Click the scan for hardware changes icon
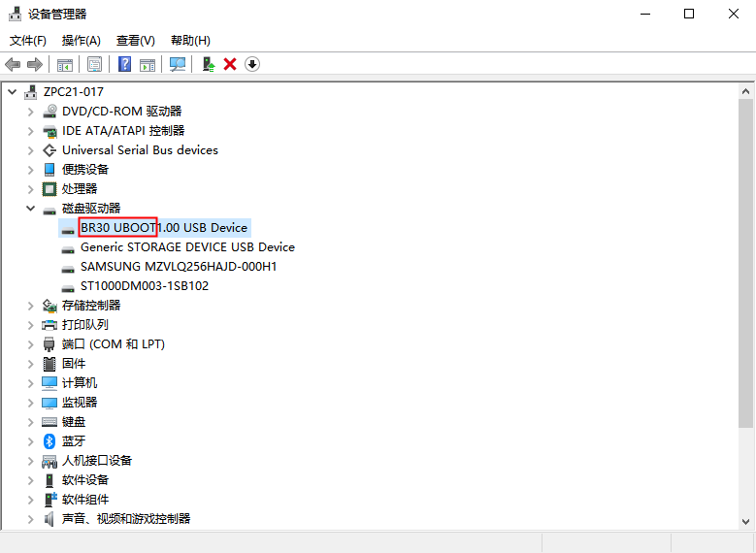 (177, 64)
